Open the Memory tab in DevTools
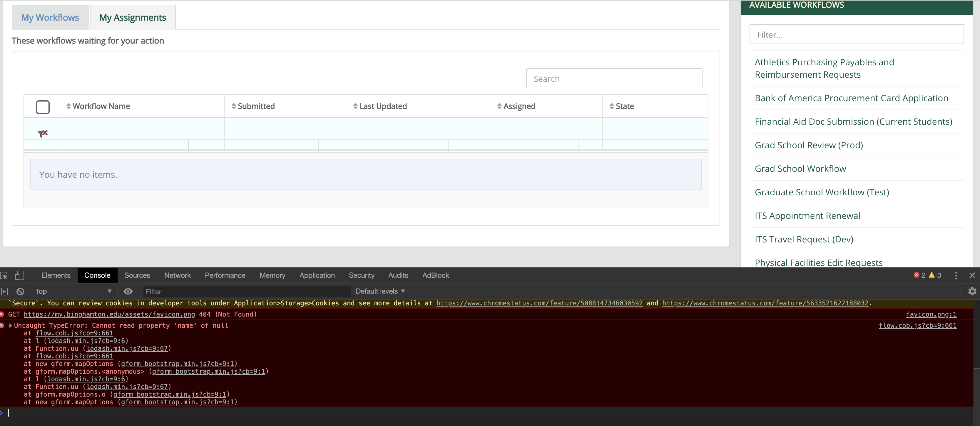This screenshot has height=426, width=980. click(272, 275)
